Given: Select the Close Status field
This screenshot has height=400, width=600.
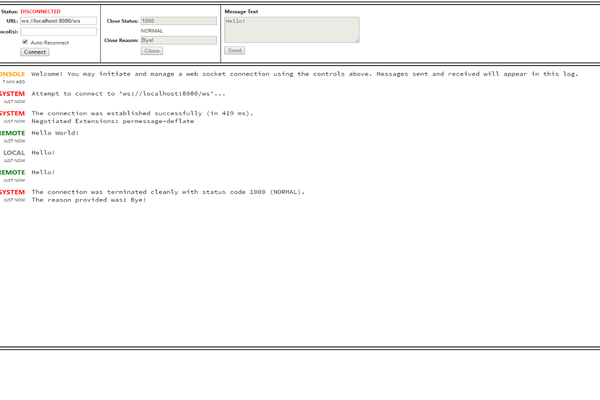Looking at the screenshot, I should click(x=178, y=21).
